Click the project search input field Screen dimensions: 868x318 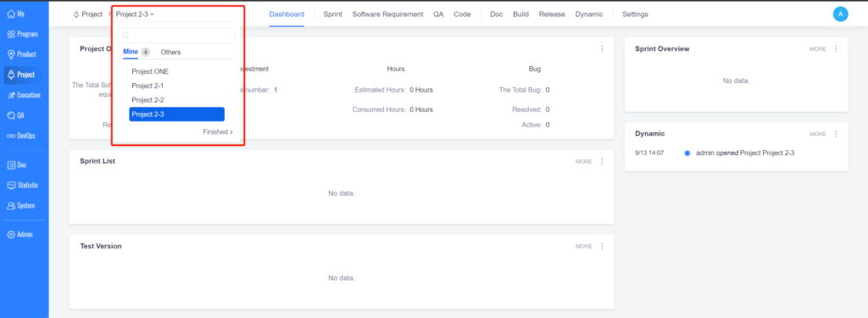pyautogui.click(x=176, y=35)
